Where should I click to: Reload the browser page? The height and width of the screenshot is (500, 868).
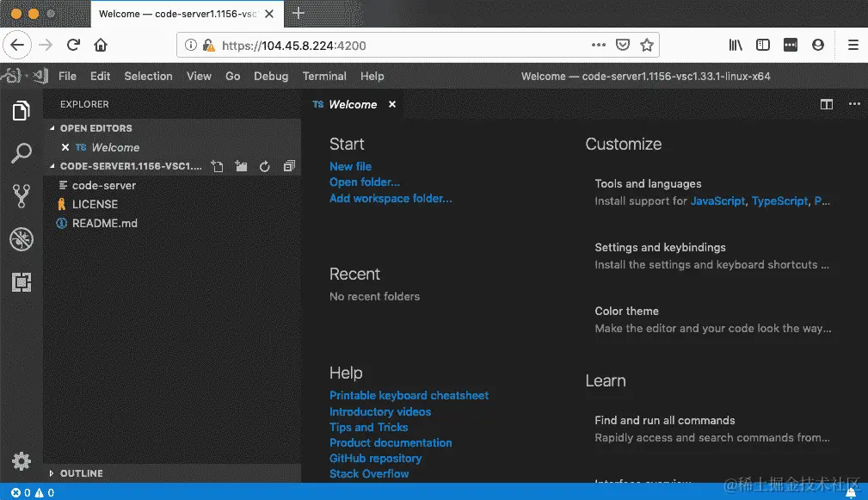coord(74,45)
